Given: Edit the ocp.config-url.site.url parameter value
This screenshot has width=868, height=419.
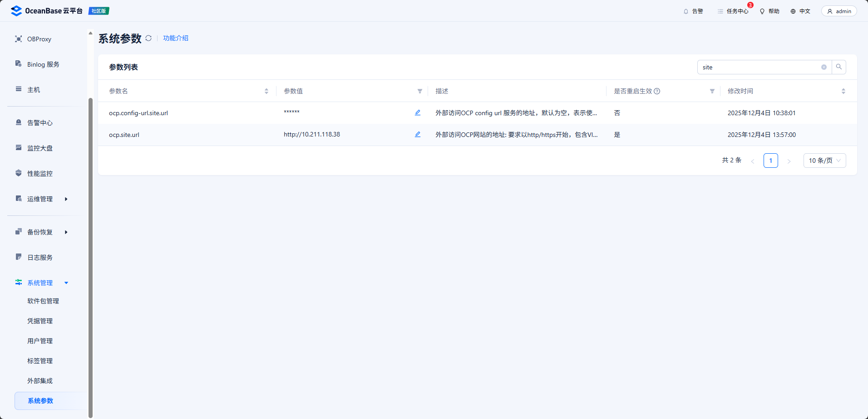Looking at the screenshot, I should pos(418,113).
